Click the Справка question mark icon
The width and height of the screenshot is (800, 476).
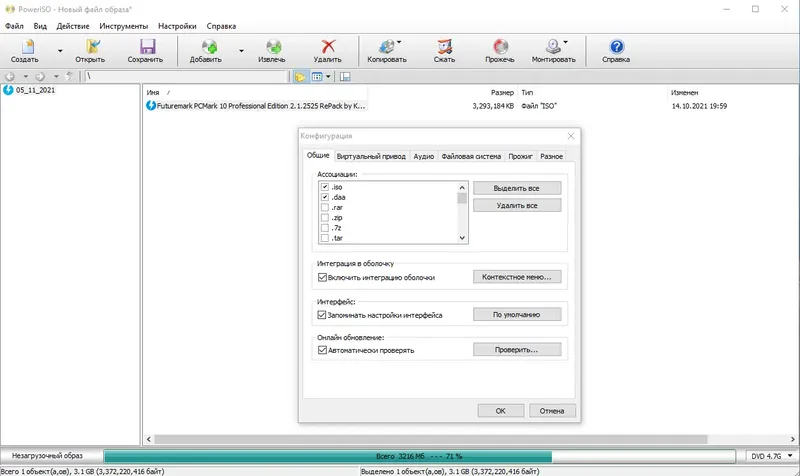(617, 46)
